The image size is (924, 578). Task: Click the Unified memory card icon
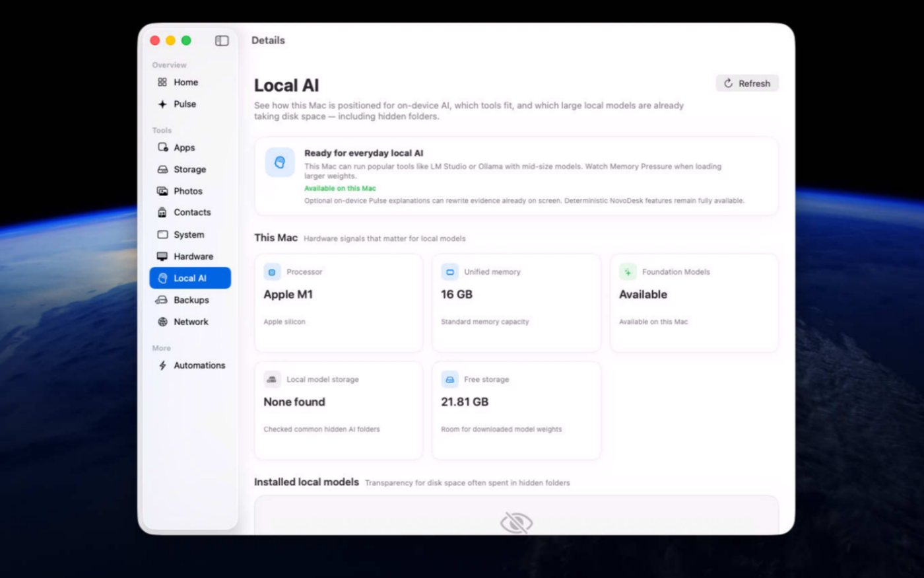pos(449,272)
